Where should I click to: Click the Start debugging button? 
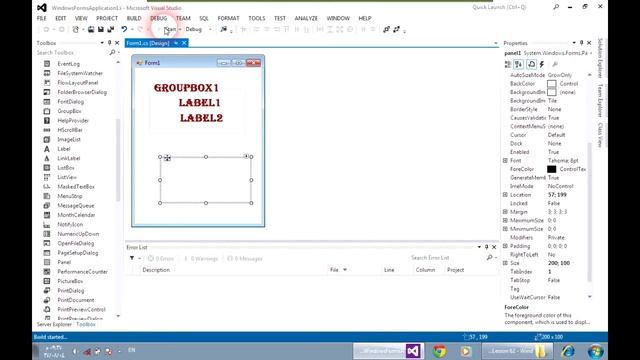[169, 29]
